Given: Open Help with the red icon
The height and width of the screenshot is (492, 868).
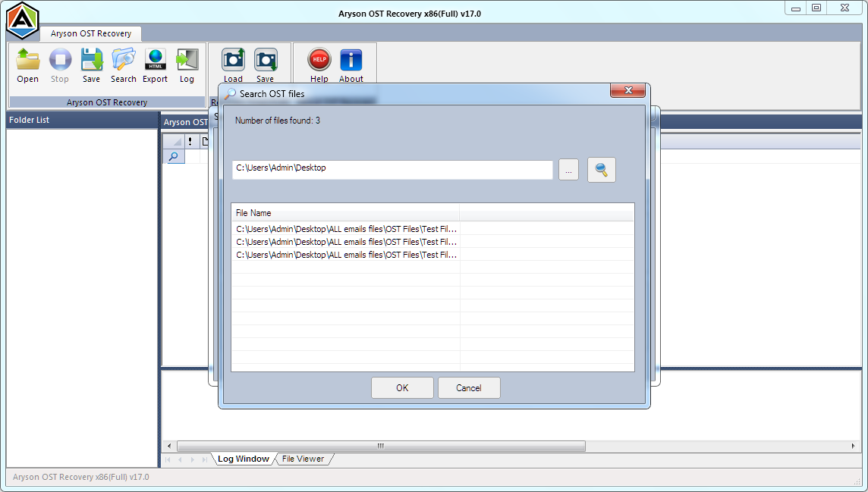Looking at the screenshot, I should [319, 66].
